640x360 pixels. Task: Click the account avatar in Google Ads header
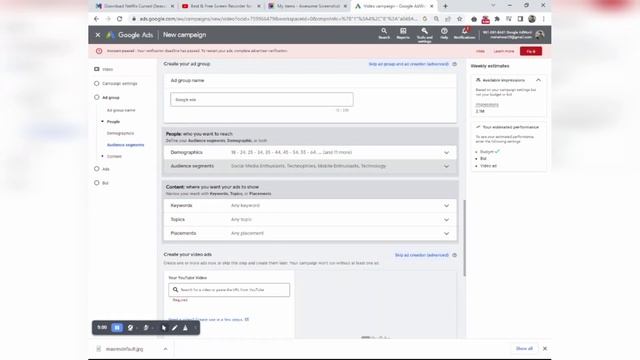pos(540,35)
